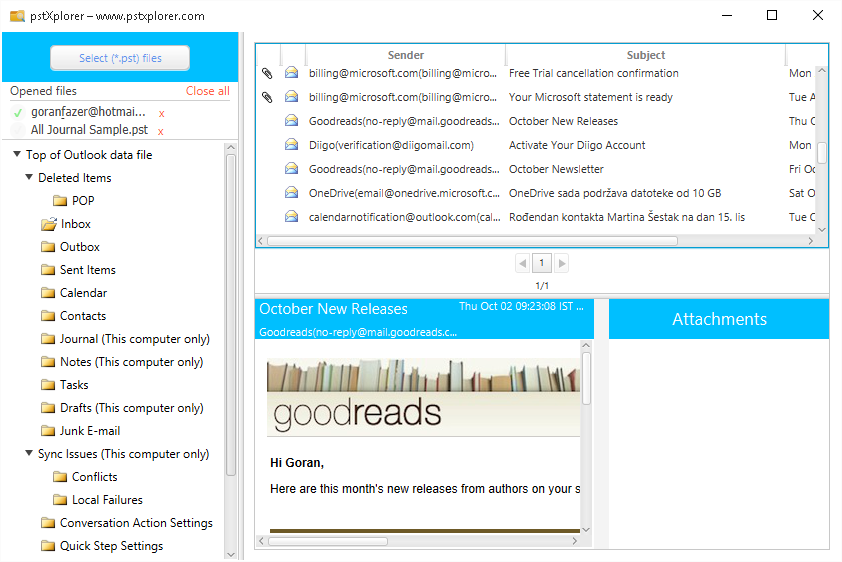The width and height of the screenshot is (842, 562).
Task: Open the Journal folder icon
Action: [x=48, y=339]
